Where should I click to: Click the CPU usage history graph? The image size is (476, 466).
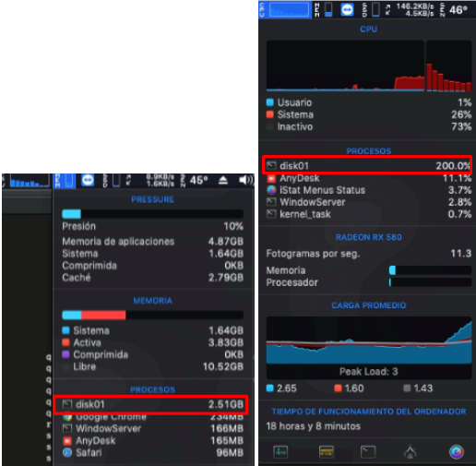point(369,66)
